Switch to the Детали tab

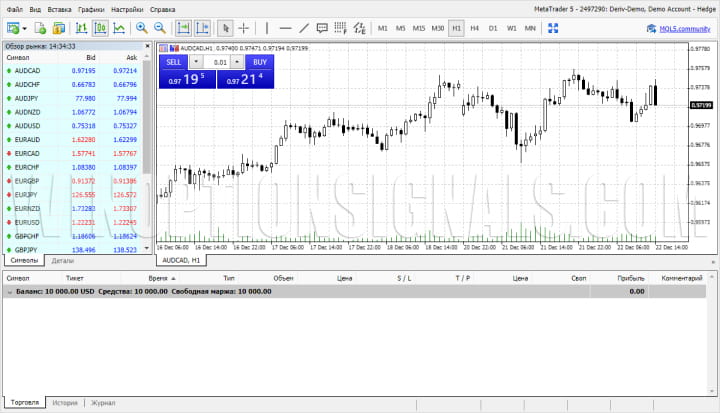pos(62,260)
